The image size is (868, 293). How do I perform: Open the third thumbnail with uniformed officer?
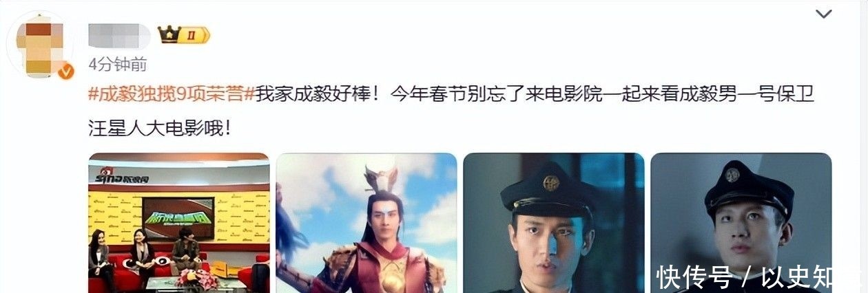click(554, 223)
